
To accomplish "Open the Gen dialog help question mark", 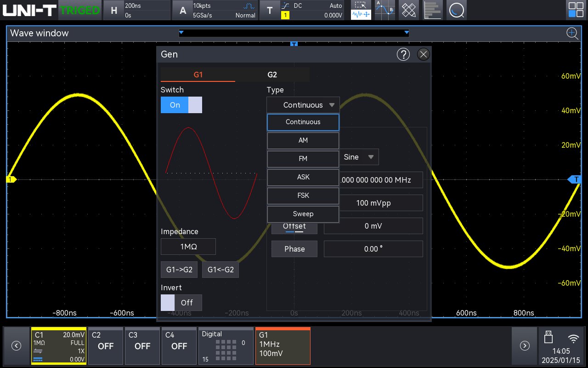I will [x=403, y=54].
